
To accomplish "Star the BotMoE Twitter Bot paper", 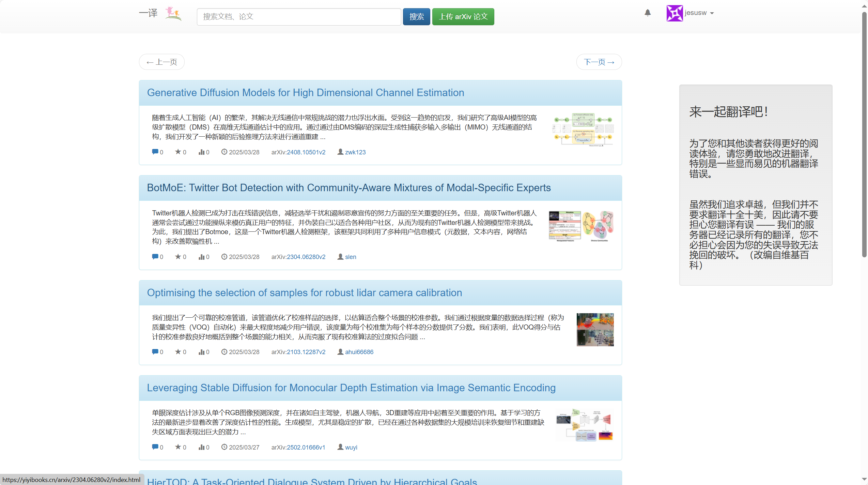I will tap(178, 257).
